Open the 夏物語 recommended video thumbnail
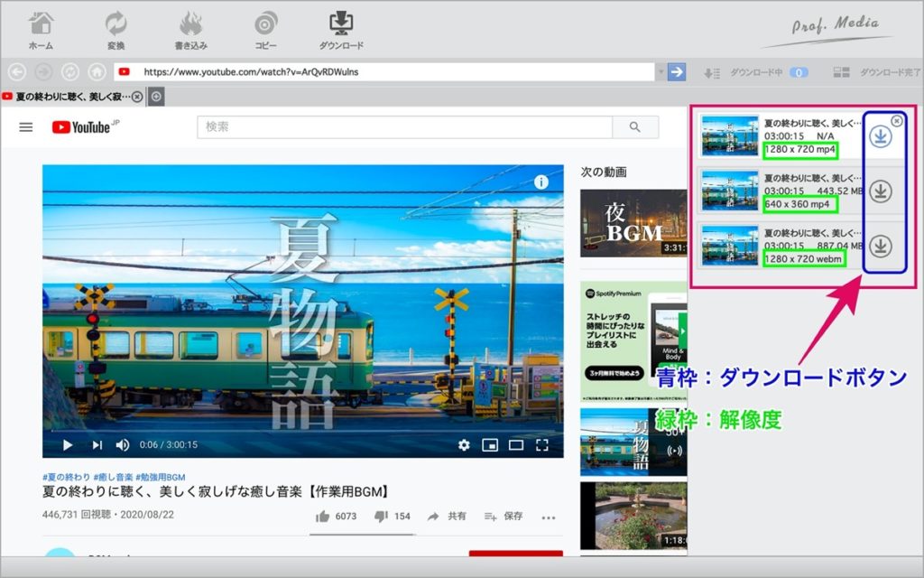The height and width of the screenshot is (578, 924). coord(633,442)
